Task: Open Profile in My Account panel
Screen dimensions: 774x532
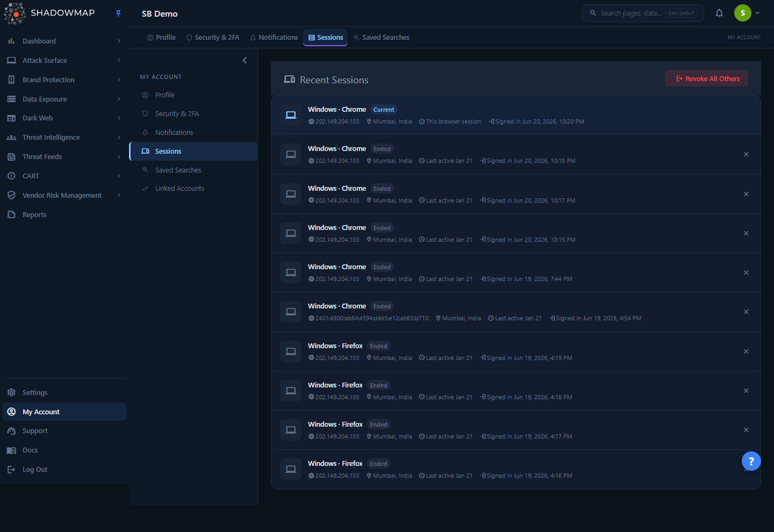Action: tap(193, 95)
